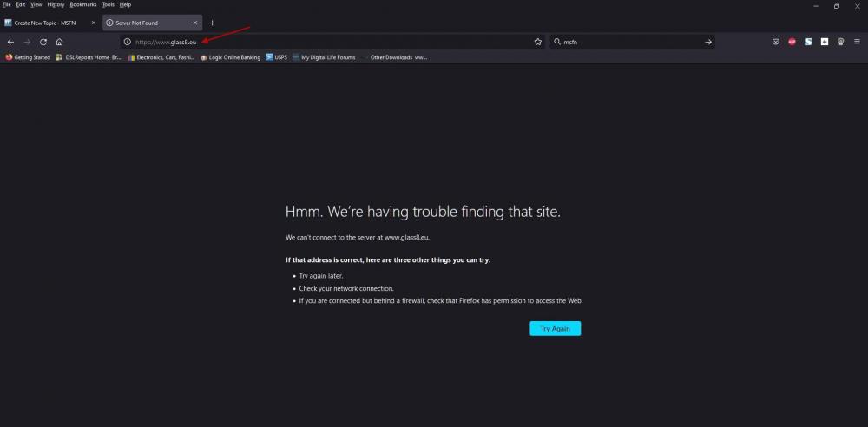Bookmark this page with the star icon
The image size is (868, 427).
coord(537,42)
